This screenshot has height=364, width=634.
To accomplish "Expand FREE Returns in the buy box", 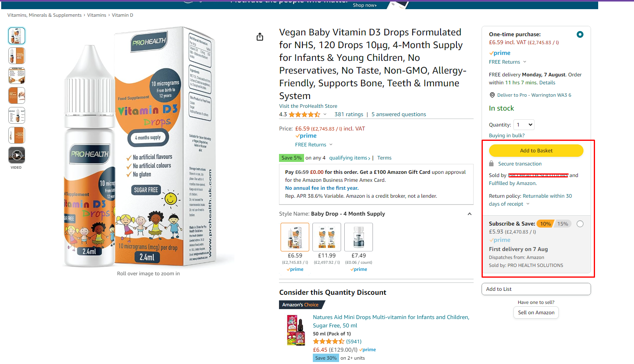I will [508, 62].
